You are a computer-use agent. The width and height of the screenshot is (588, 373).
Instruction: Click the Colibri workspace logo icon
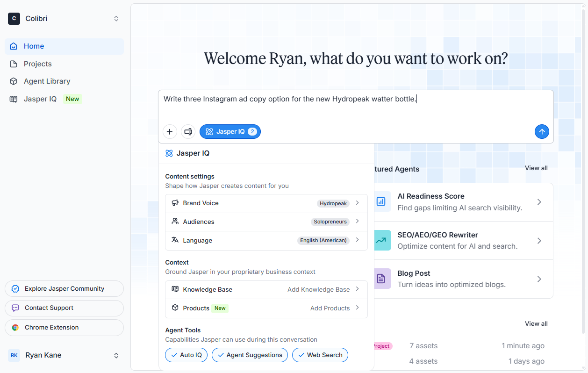pyautogui.click(x=14, y=19)
